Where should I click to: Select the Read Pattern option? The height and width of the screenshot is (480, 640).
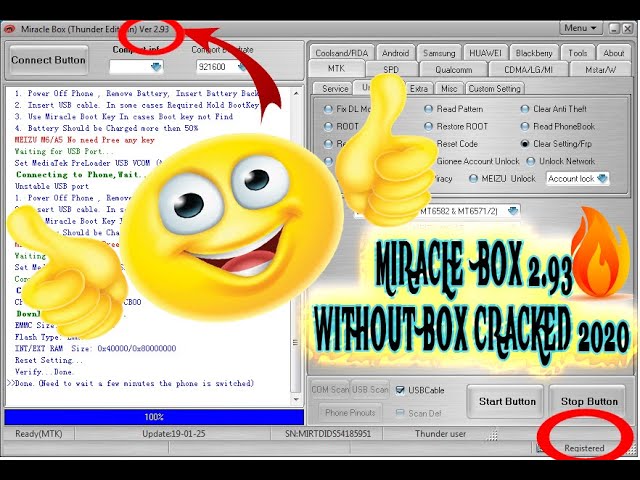430,109
